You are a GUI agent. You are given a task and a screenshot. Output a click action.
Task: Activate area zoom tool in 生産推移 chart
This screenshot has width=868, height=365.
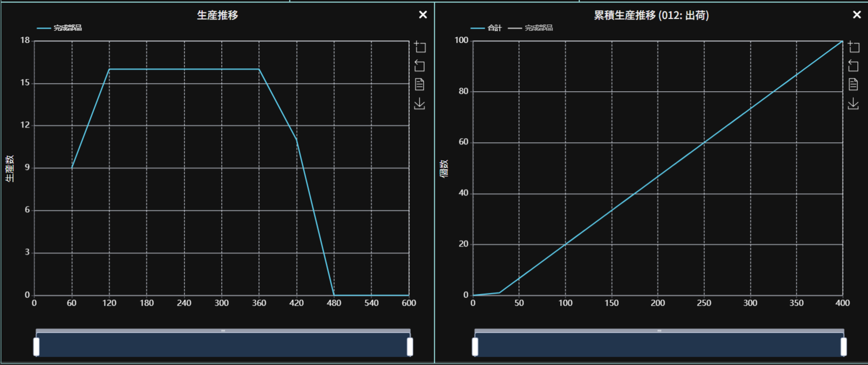click(420, 47)
